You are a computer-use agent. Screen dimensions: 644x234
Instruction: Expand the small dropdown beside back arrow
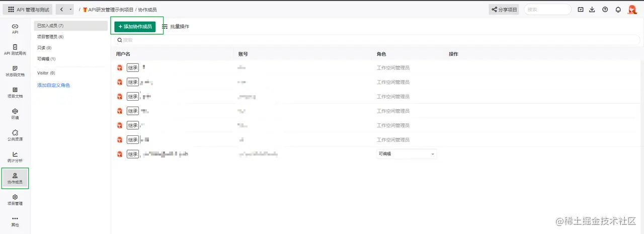[x=70, y=9]
